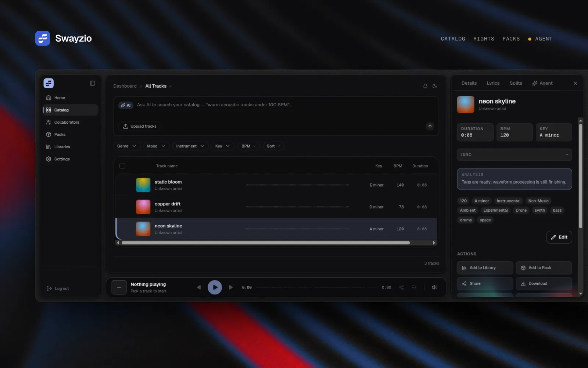Submit AI search with the arrow-up button
The width and height of the screenshot is (588, 368).
click(430, 126)
